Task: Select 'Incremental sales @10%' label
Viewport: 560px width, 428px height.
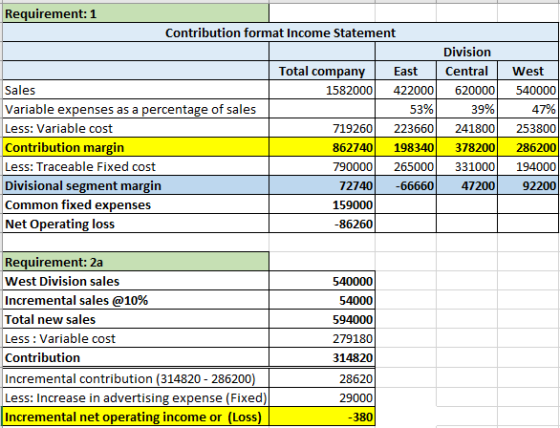Action: [x=136, y=300]
